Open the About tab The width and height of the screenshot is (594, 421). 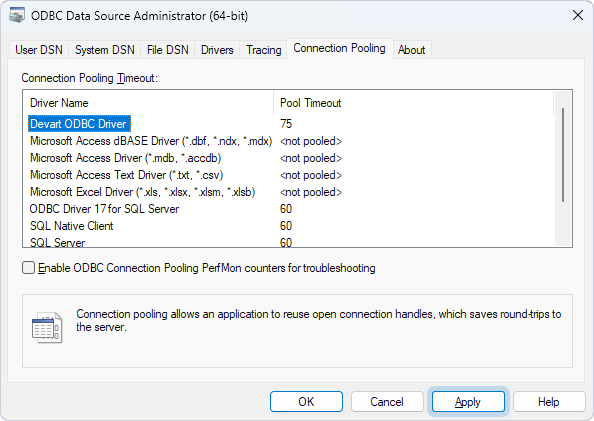pyautogui.click(x=411, y=50)
